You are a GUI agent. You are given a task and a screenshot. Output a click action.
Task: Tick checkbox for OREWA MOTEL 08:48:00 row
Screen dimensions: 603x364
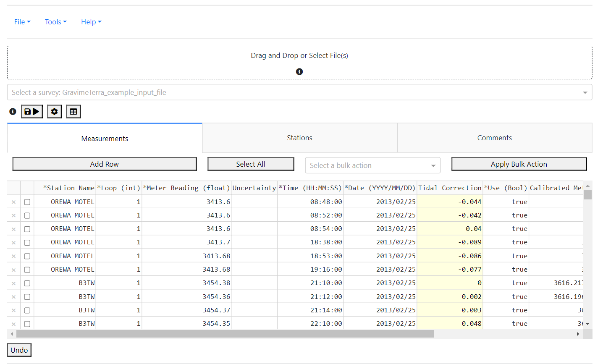pos(27,202)
